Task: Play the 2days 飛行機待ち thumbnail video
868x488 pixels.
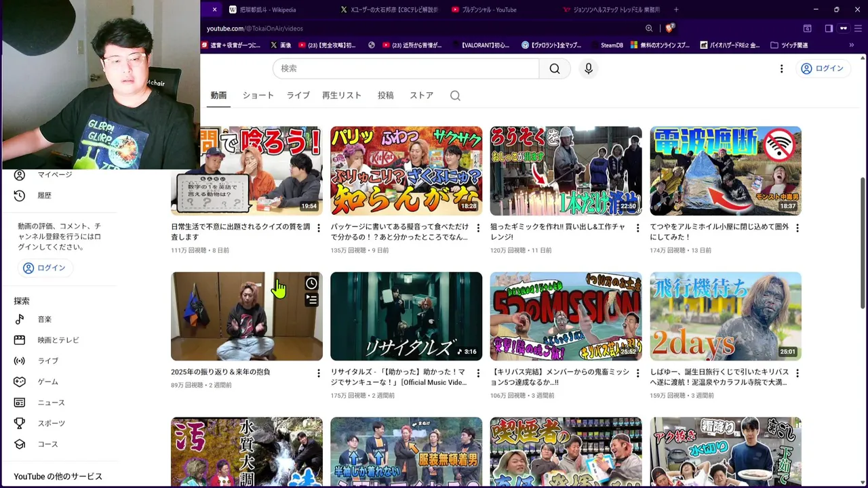Action: tap(726, 317)
